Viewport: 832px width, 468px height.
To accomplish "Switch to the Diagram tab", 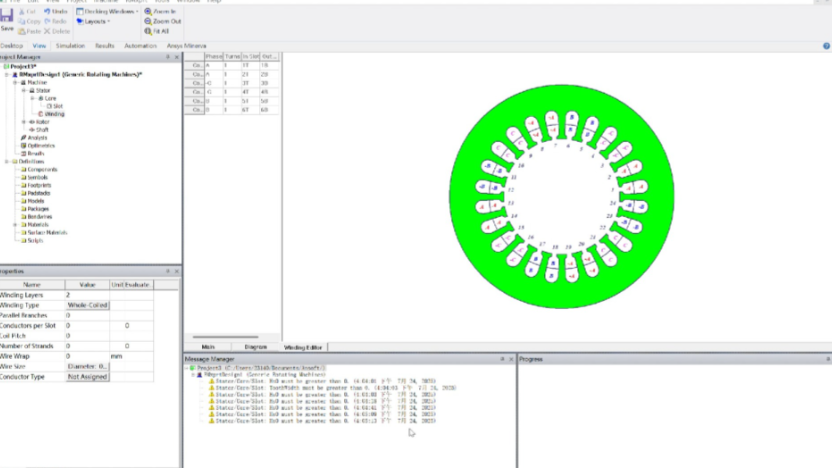I will (x=255, y=346).
